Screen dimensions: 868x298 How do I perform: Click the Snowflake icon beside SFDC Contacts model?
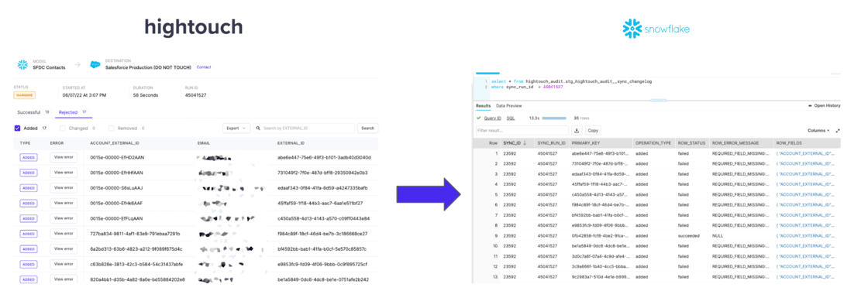pyautogui.click(x=22, y=65)
